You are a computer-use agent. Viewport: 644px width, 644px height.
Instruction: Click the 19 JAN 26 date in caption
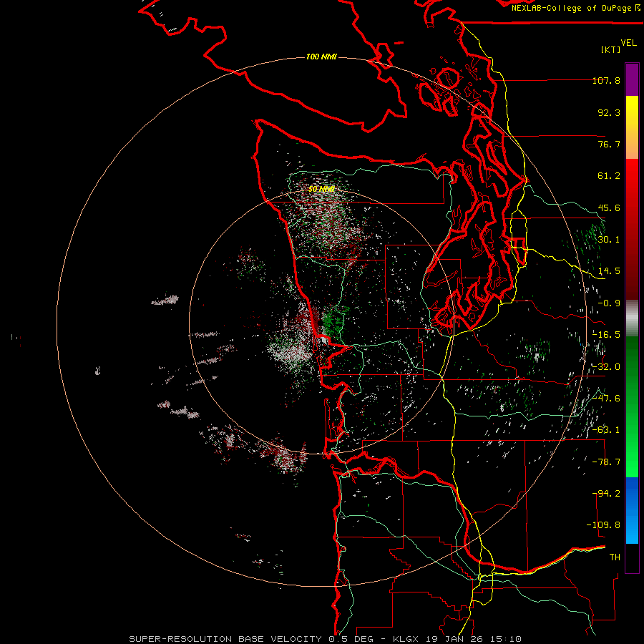click(x=457, y=639)
